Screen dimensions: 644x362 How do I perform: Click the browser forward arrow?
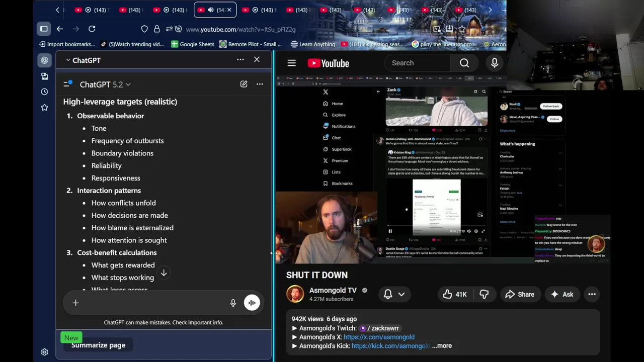(x=75, y=29)
